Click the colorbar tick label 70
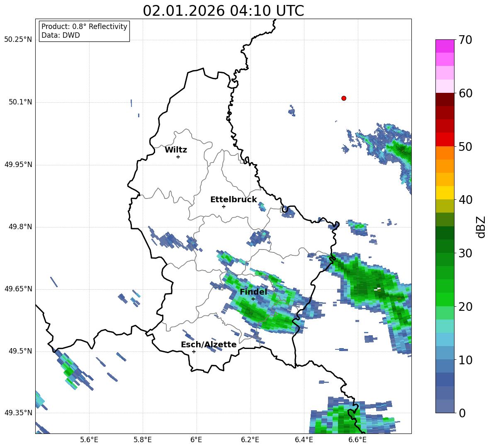This screenshot has height=448, width=491. click(465, 40)
